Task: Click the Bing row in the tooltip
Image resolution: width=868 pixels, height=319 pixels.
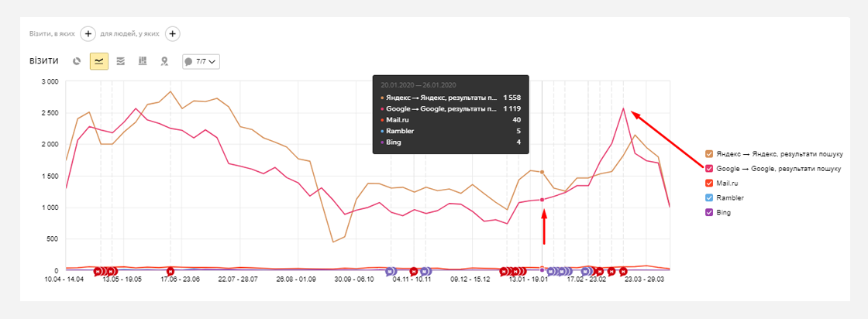Action: 450,142
